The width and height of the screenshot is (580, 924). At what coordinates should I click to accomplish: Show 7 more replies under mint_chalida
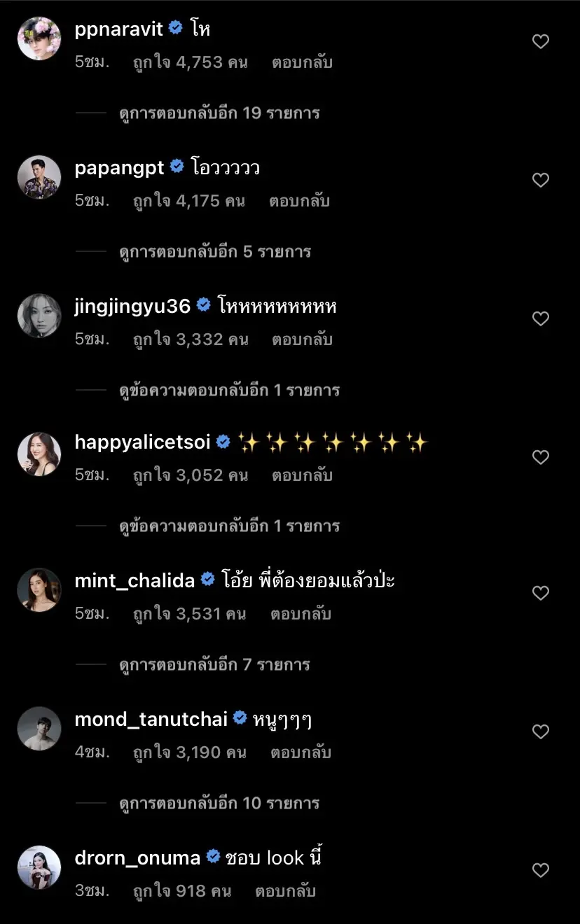(214, 664)
